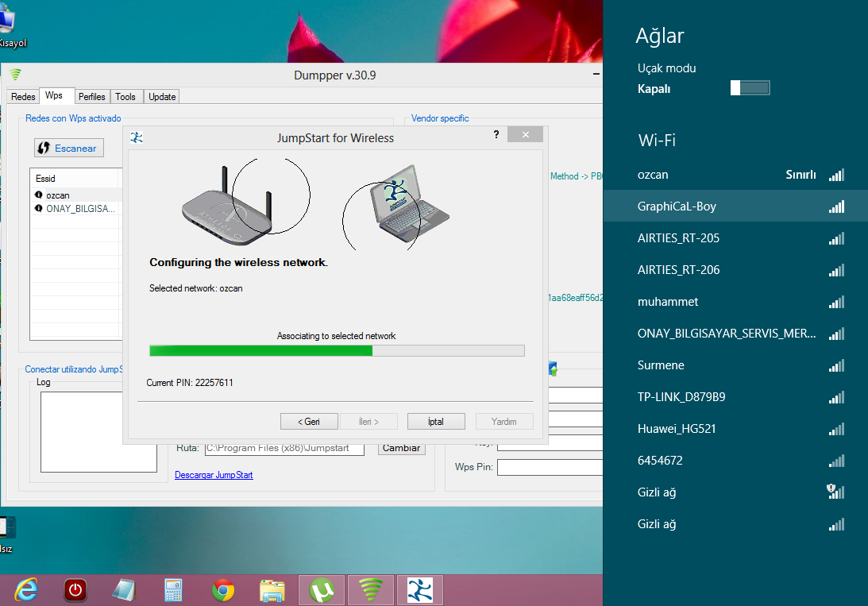
Task: Choose the AIRTIES_RT-206 network
Action: 735,270
